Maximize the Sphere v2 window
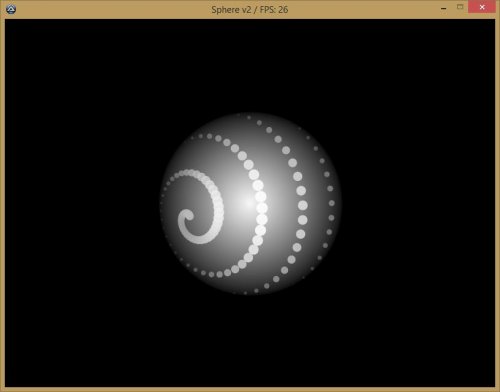The width and height of the screenshot is (500, 392). point(460,7)
